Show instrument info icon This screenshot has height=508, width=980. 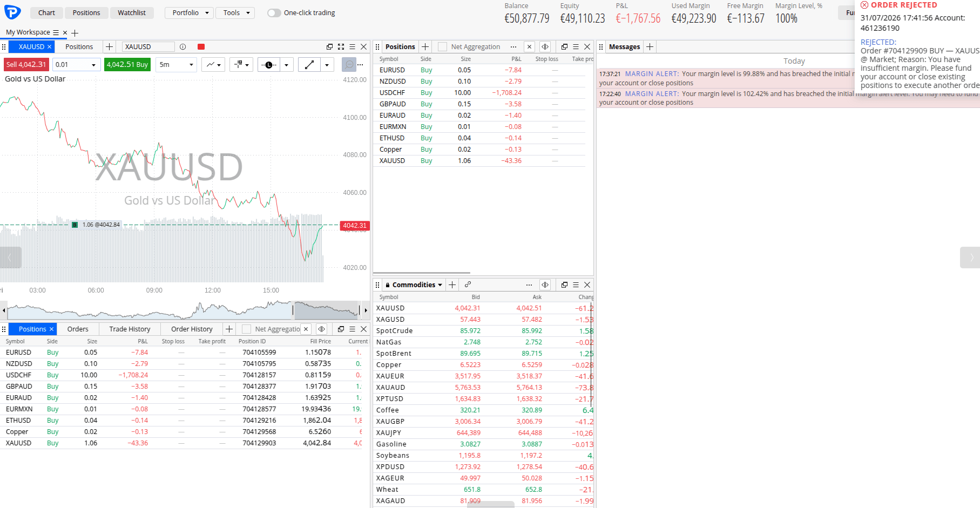point(183,47)
